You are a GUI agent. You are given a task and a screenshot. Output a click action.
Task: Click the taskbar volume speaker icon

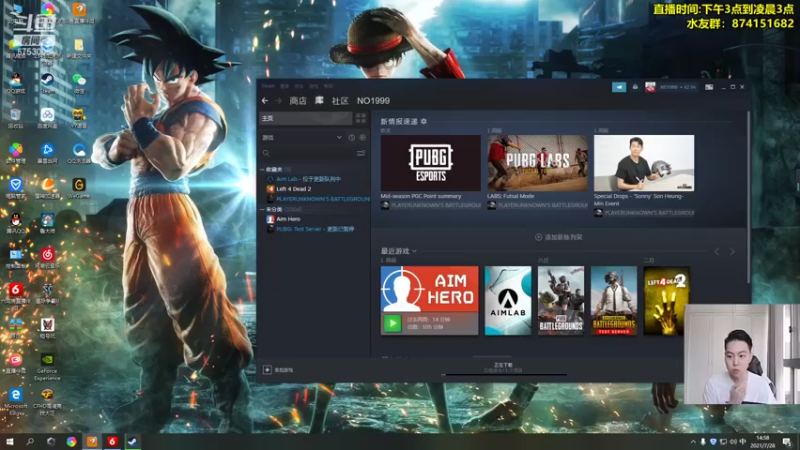(733, 442)
